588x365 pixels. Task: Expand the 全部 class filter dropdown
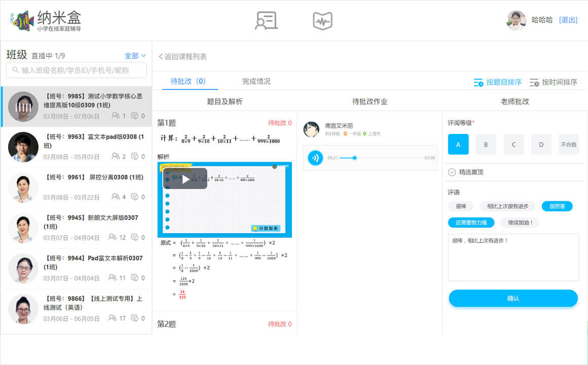pyautogui.click(x=135, y=56)
